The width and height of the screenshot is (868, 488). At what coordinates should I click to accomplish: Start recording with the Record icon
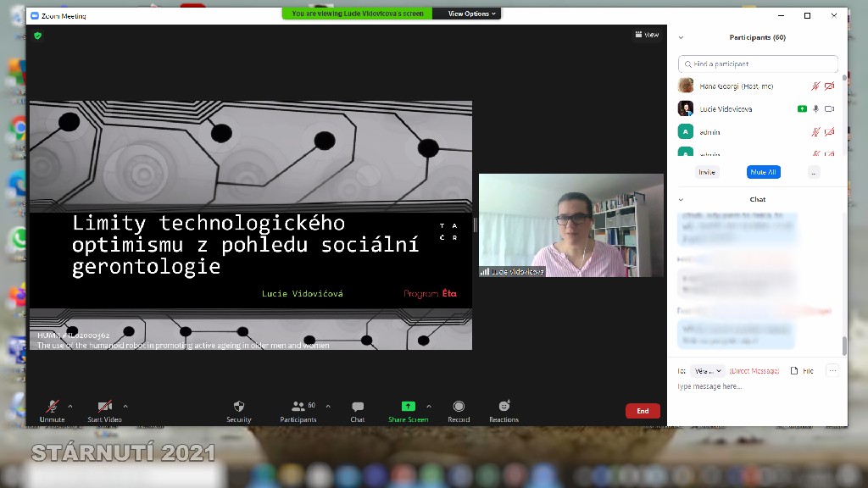(459, 407)
